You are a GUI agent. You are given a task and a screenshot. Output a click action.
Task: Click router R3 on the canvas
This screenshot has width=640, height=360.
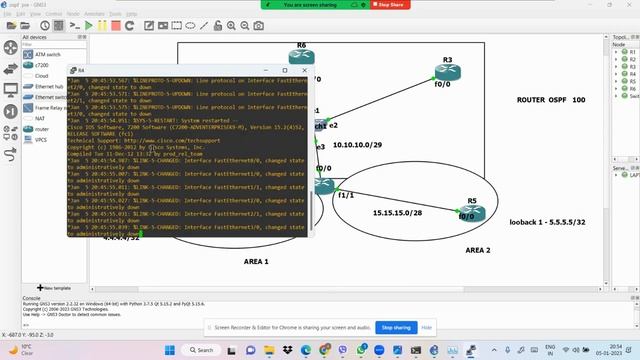[x=448, y=72]
